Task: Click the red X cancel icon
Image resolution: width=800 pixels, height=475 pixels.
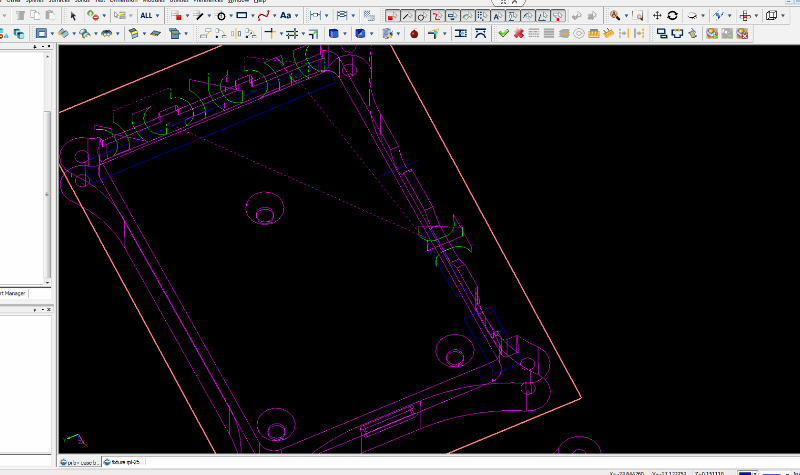Action: click(x=519, y=33)
